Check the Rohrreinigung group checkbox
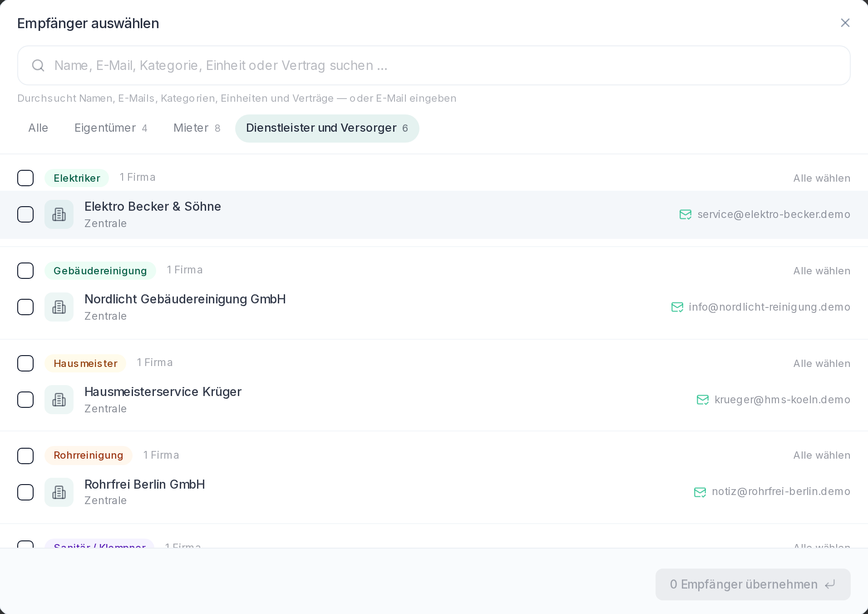This screenshot has height=614, width=868. 25,456
